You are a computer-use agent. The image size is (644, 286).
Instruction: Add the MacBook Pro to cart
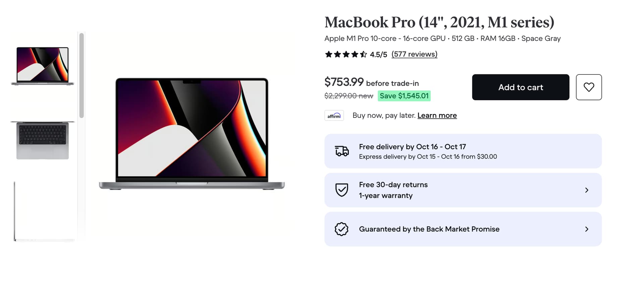(x=520, y=87)
